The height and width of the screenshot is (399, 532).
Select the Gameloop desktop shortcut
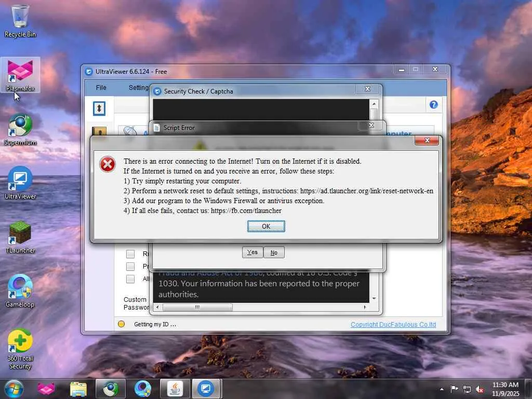point(20,291)
